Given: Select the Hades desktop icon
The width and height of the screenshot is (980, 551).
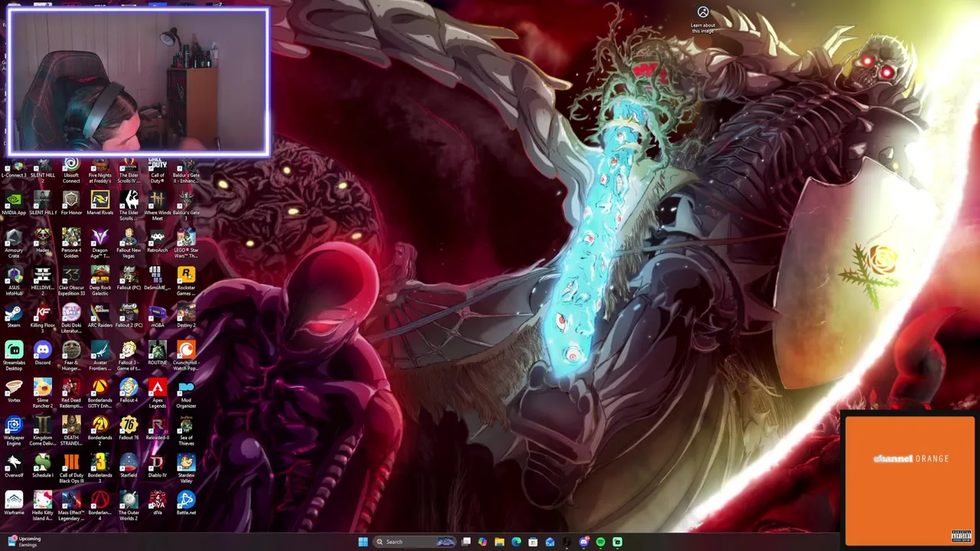Looking at the screenshot, I should [x=42, y=241].
